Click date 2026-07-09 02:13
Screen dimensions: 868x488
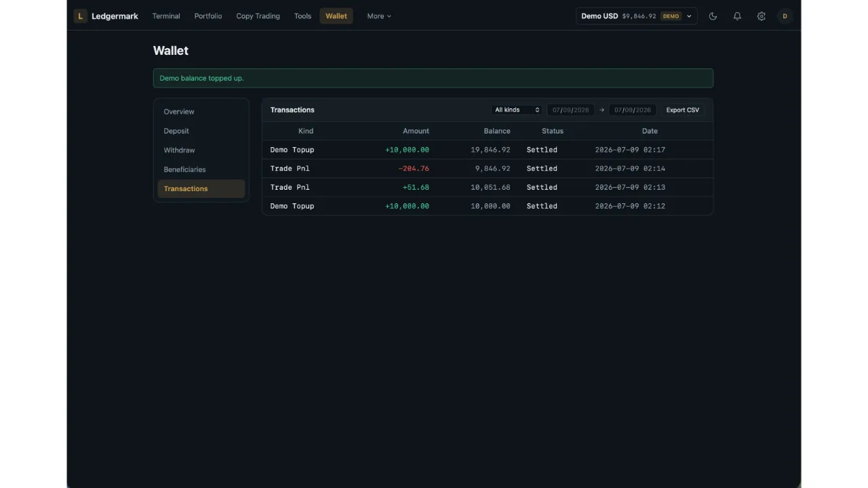click(630, 188)
